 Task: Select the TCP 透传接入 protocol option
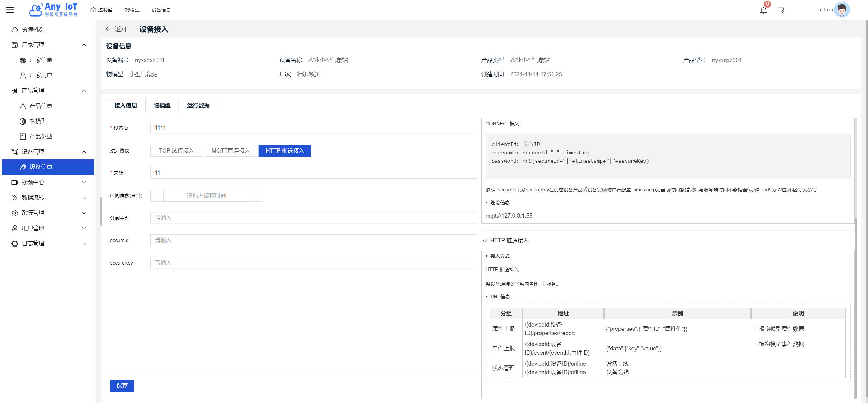[176, 151]
